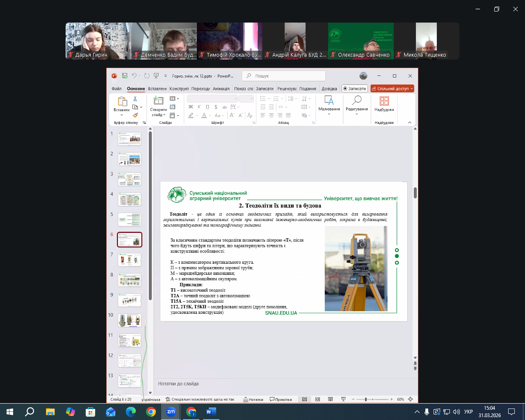Toggle Normal view button in status bar
The width and height of the screenshot is (525, 420).
point(304,399)
